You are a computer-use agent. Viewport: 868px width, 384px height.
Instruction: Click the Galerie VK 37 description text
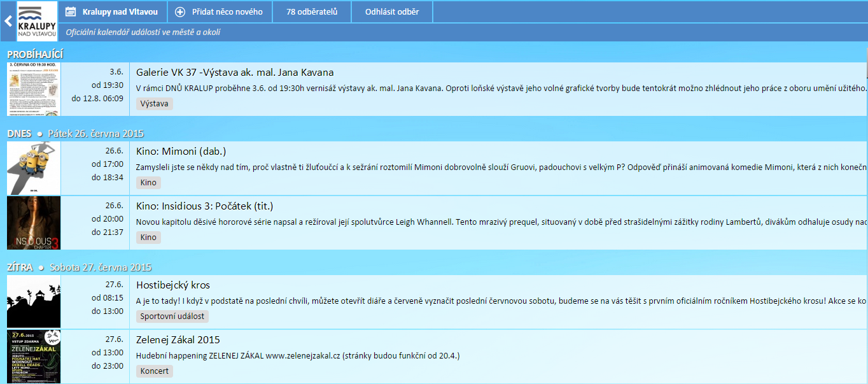click(501, 89)
